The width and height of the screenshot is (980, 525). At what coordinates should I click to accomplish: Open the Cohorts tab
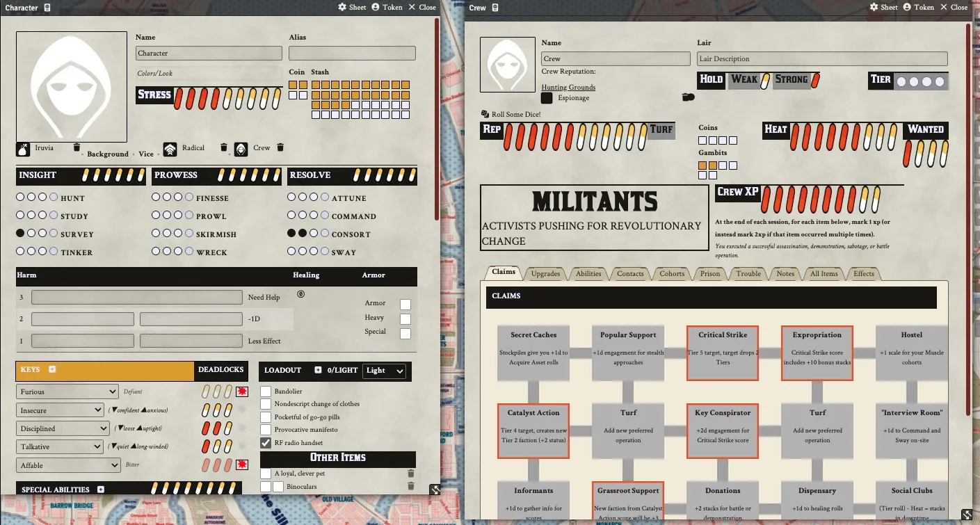[x=672, y=273]
